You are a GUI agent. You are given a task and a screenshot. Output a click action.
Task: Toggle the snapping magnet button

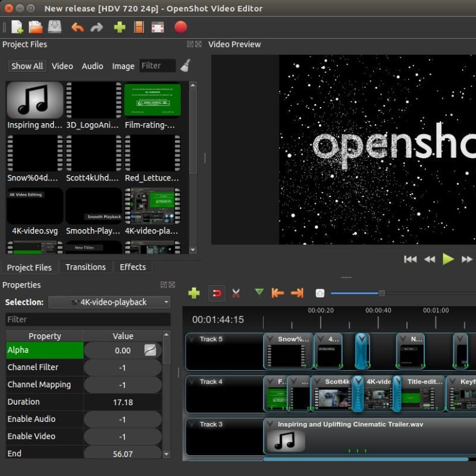pyautogui.click(x=217, y=293)
